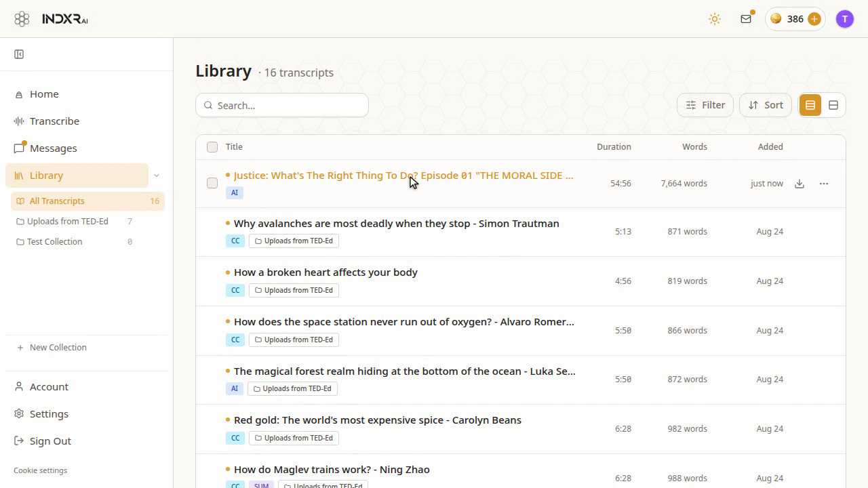This screenshot has width=868, height=488.
Task: Open the magical forest realm transcript
Action: [x=405, y=371]
